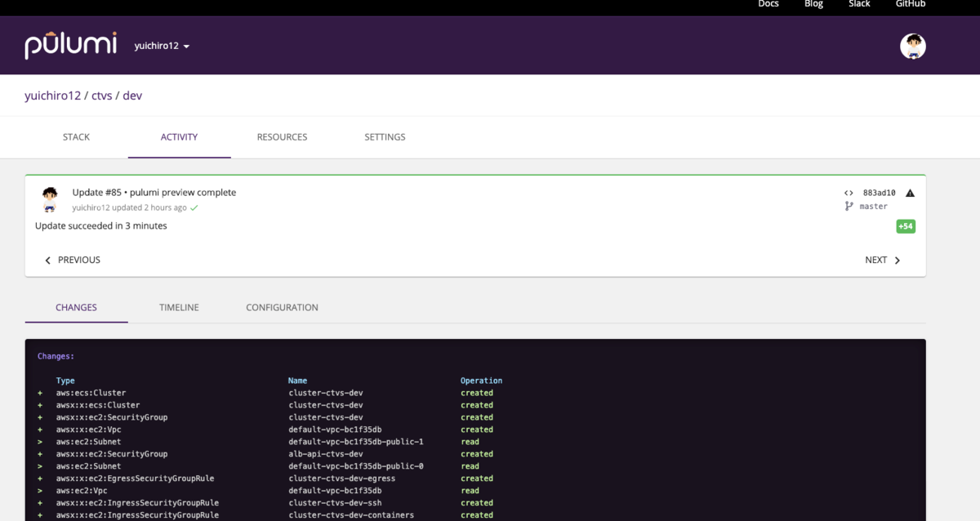Go to yuichiro12 breadcrumb

(x=53, y=96)
